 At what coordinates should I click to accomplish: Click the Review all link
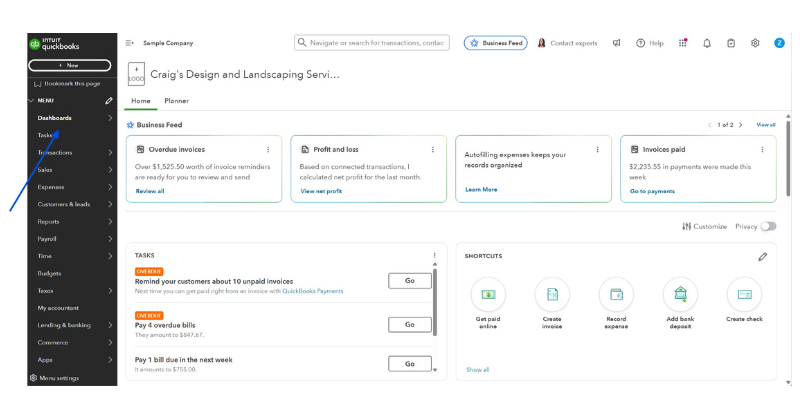coord(150,190)
